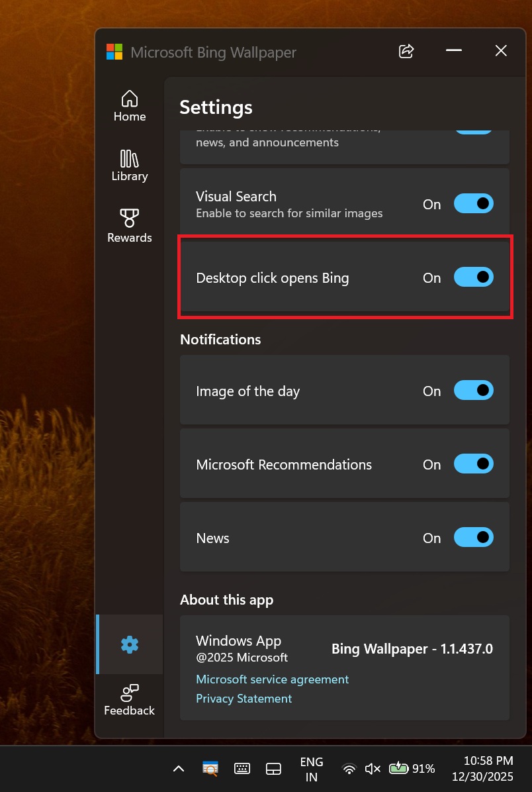
Task: Click the share icon in the title bar
Action: (406, 51)
